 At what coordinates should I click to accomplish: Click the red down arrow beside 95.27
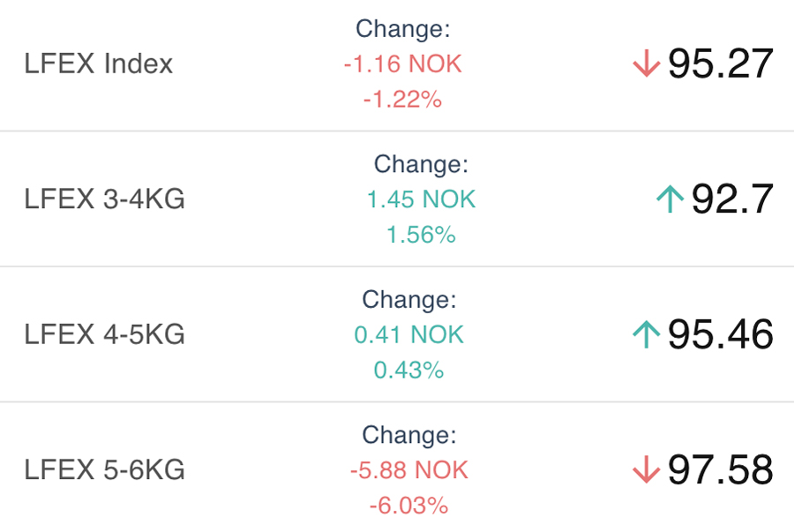(x=647, y=64)
